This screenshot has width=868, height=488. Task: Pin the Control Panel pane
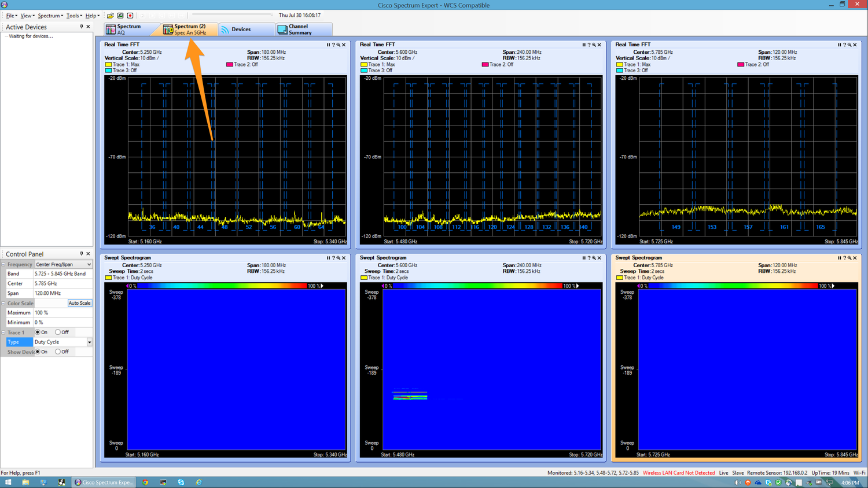pos(82,254)
